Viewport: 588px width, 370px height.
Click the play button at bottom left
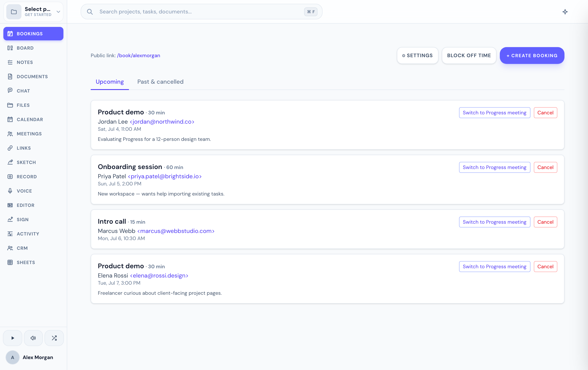pos(13,338)
